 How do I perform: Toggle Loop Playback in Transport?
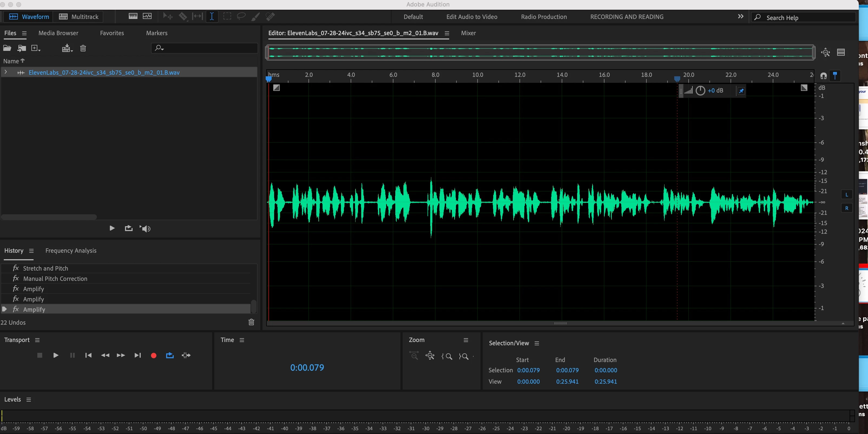(170, 356)
